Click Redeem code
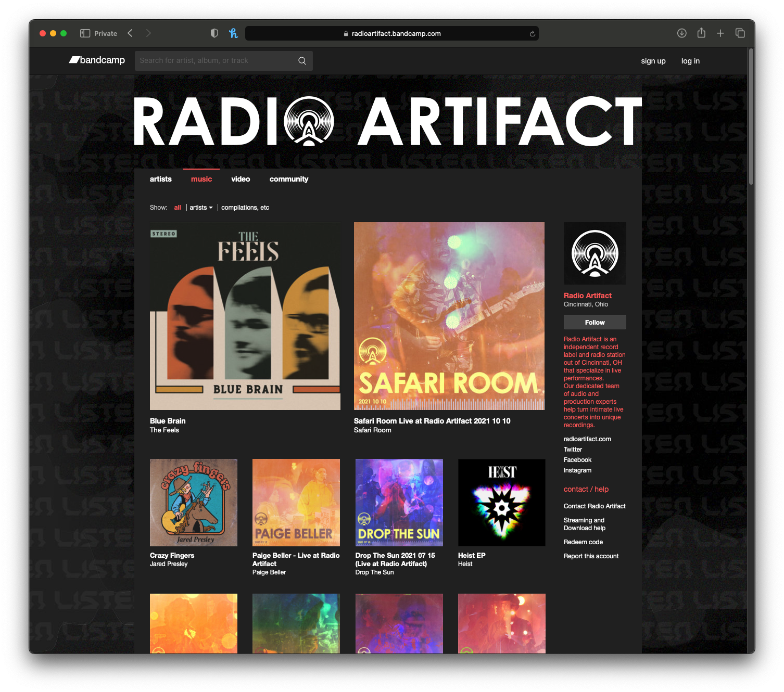 click(583, 542)
